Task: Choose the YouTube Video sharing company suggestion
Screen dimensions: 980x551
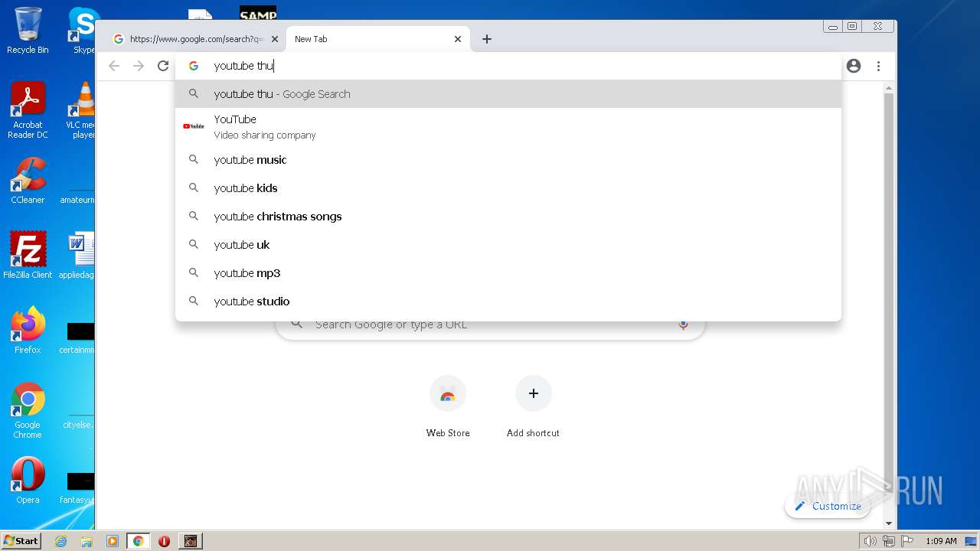Action: coord(508,126)
